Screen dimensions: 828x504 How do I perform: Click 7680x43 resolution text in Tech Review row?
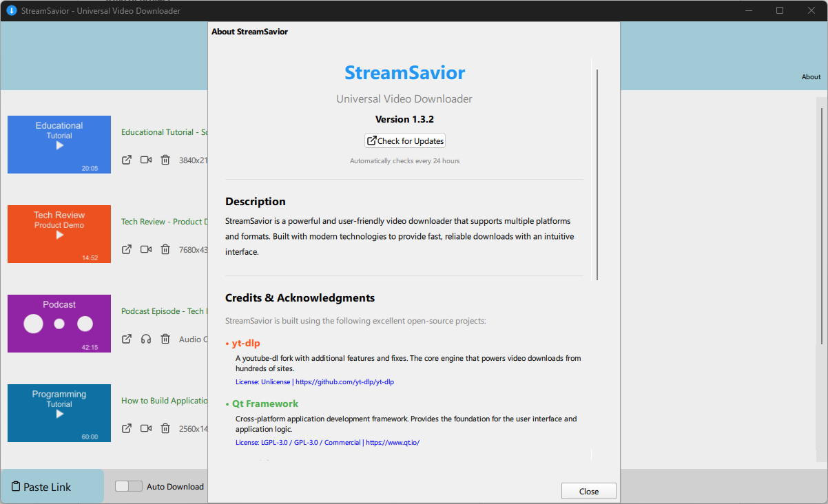point(194,249)
